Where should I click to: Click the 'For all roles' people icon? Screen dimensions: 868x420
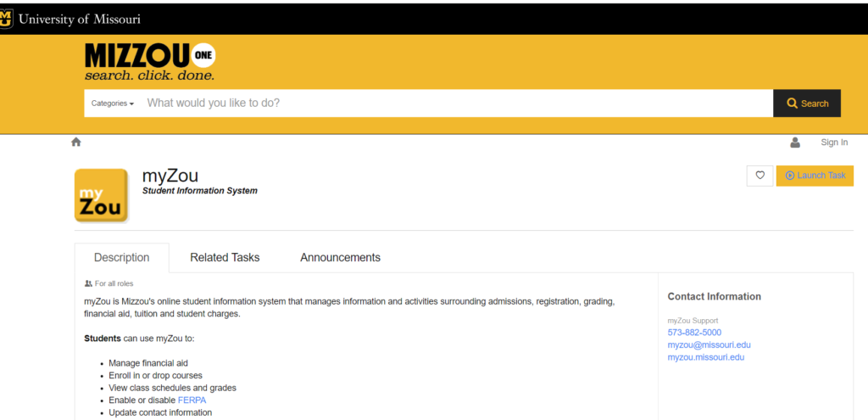click(88, 283)
